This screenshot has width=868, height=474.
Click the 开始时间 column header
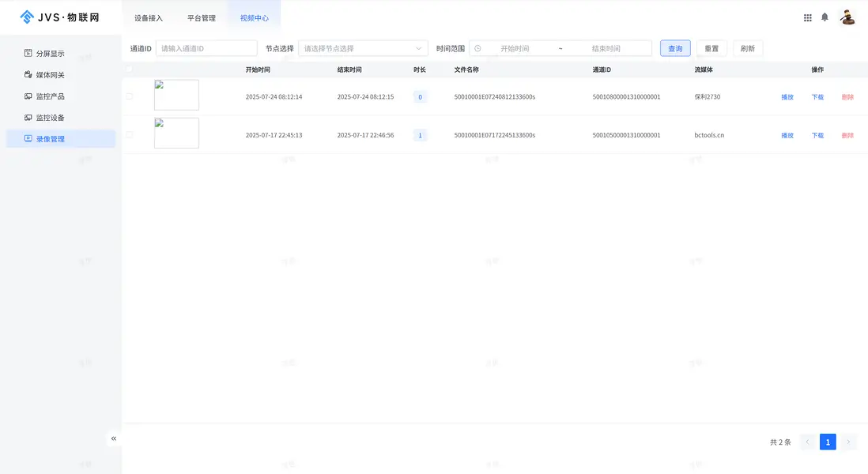click(258, 70)
